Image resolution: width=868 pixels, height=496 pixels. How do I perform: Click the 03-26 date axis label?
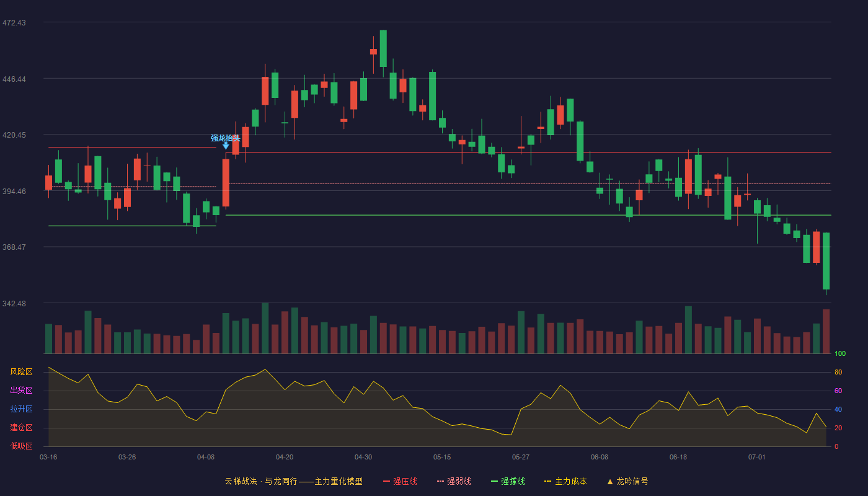127,457
